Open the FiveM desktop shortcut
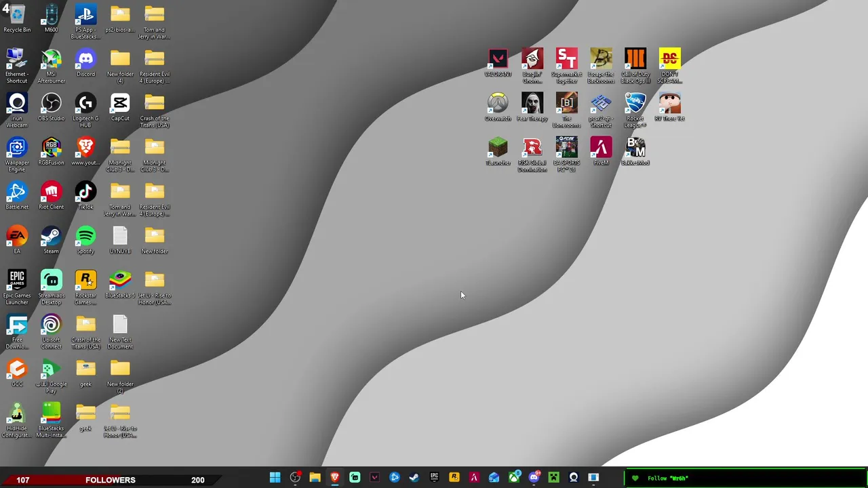Screen dimensions: 868x488 [601, 152]
